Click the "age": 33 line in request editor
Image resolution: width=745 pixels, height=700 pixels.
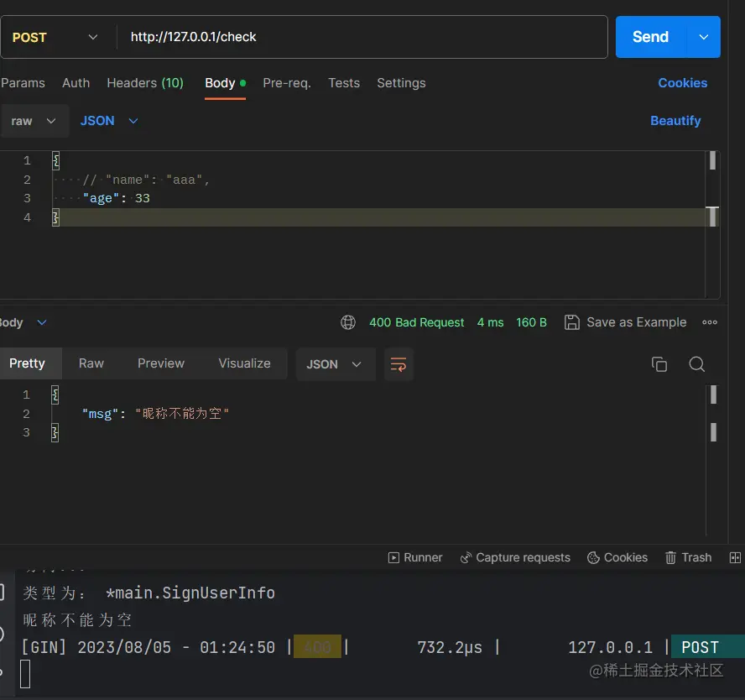[117, 198]
